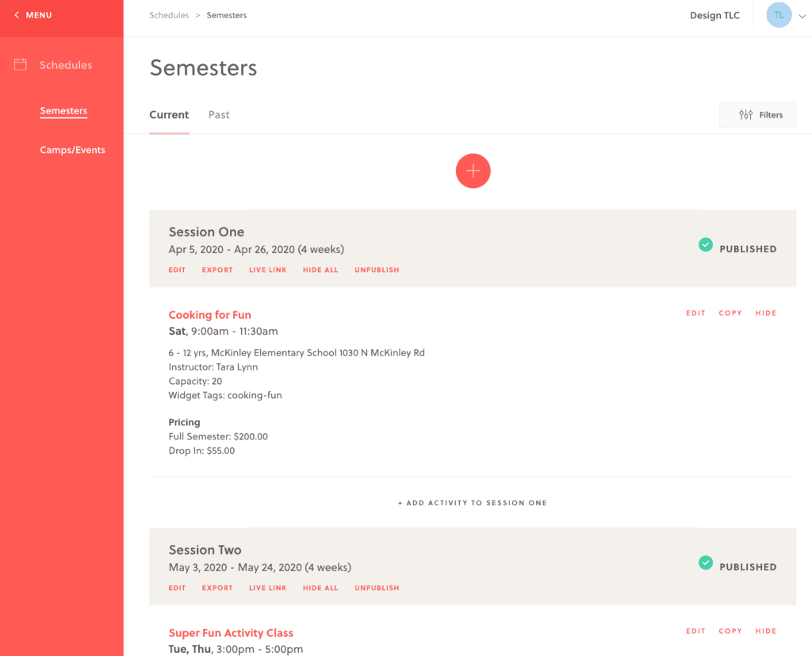
Task: Click the TL user avatar
Action: (779, 15)
